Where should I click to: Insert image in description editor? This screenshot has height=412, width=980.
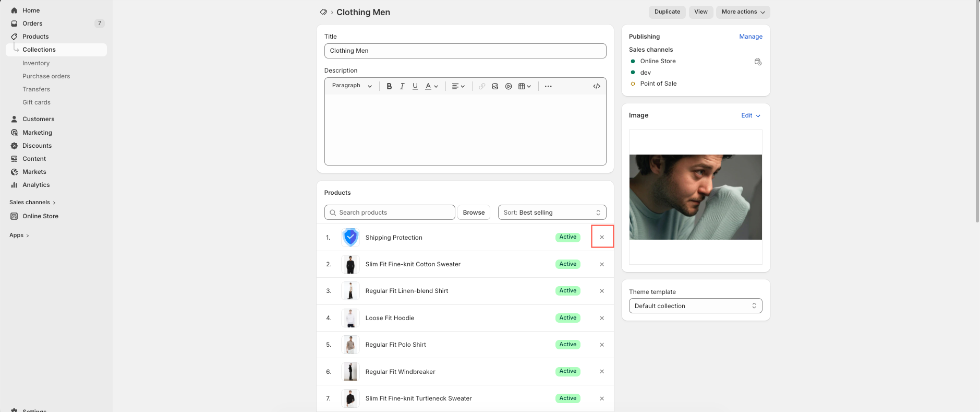495,86
